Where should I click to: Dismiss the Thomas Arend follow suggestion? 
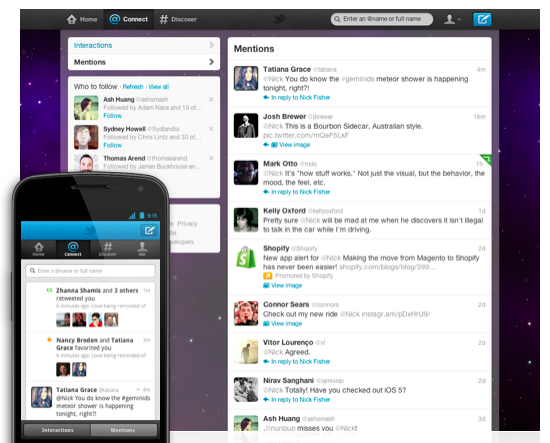coord(211,159)
